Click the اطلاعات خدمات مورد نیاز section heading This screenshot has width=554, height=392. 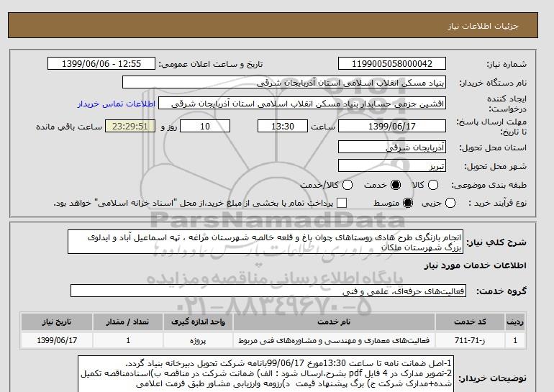pyautogui.click(x=475, y=265)
